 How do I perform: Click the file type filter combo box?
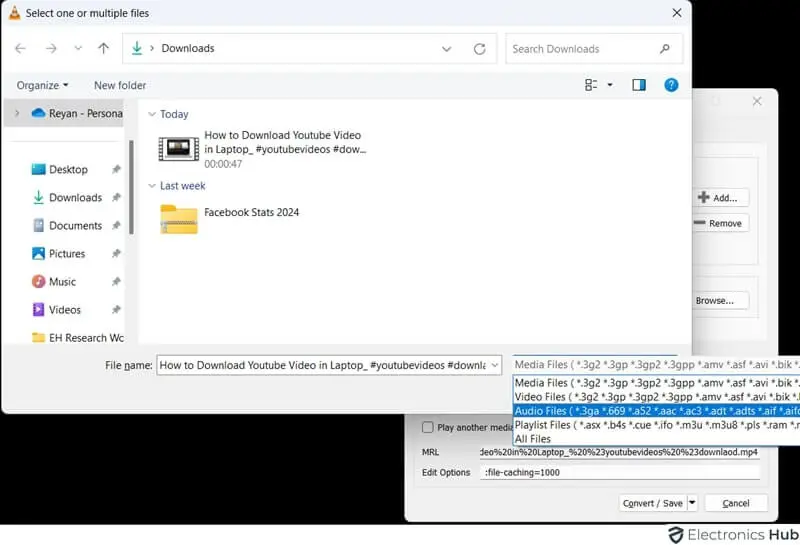tap(656, 364)
